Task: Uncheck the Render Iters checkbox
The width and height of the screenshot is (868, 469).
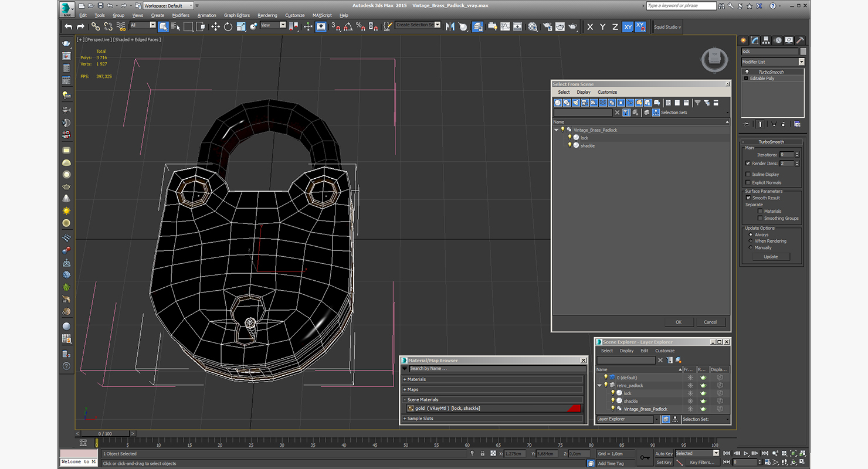Action: tap(748, 163)
